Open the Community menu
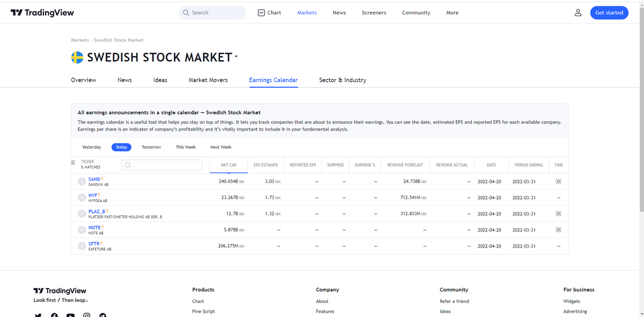Viewport: 644px width, 317px height. click(x=416, y=12)
